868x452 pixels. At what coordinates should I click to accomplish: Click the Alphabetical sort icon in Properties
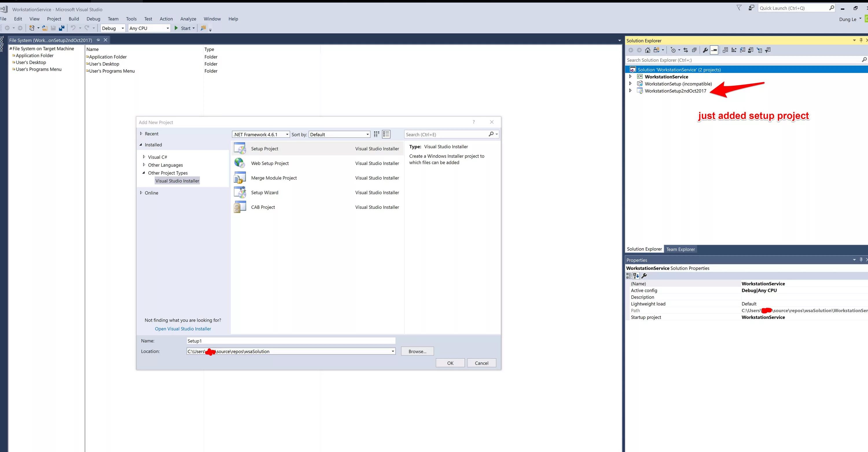[x=636, y=276]
